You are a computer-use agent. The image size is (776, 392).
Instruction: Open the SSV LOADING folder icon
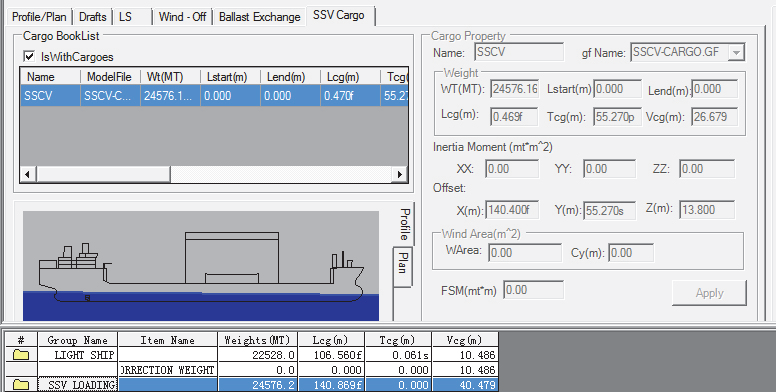pos(21,385)
